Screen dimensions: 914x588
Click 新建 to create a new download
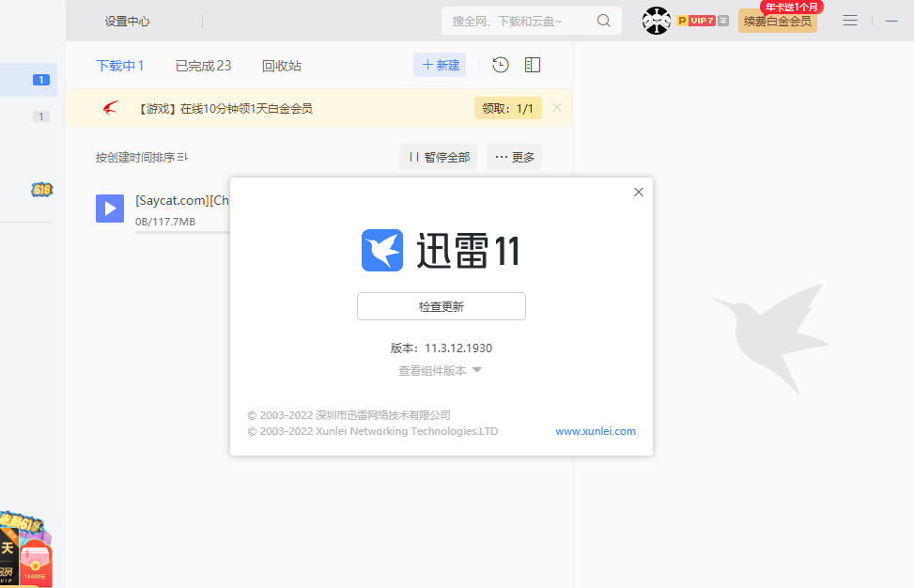click(x=440, y=65)
